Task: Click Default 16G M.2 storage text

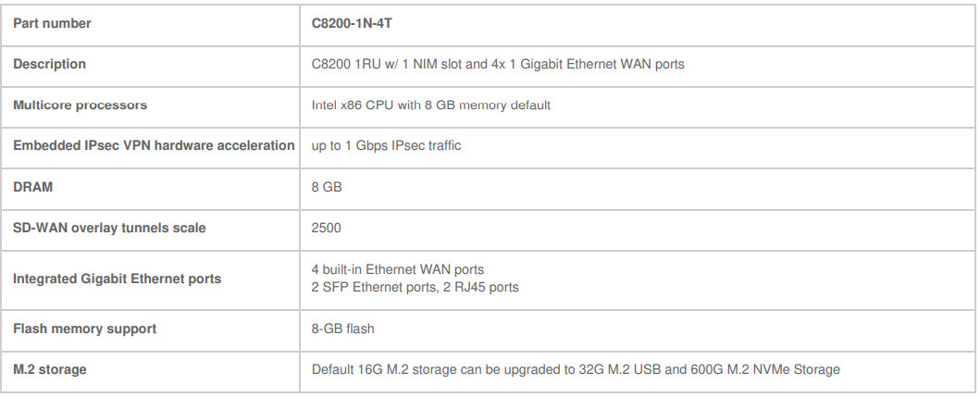Action: pos(384,369)
